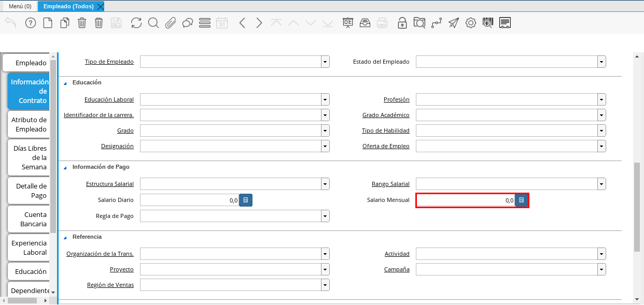Go to previous record with left chevron
This screenshot has width=644, height=305.
click(242, 23)
